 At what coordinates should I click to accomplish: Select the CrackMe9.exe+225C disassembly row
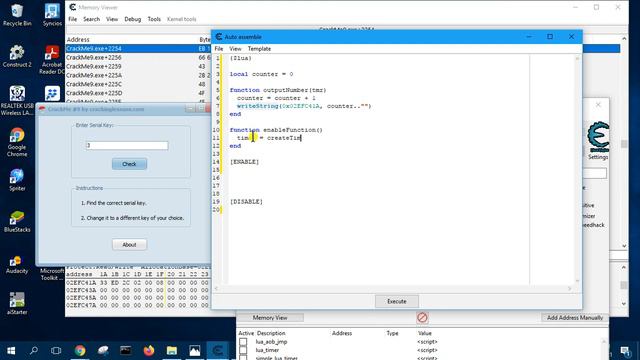click(x=138, y=84)
